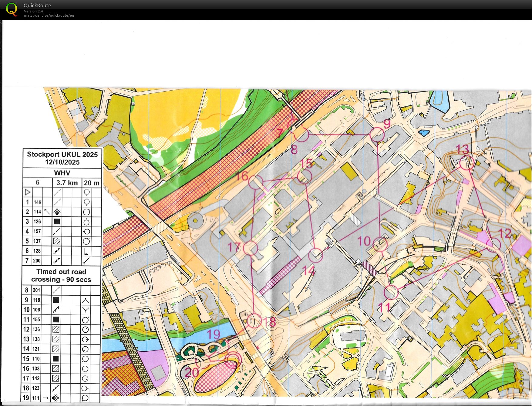Image resolution: width=532 pixels, height=406 pixels.
Task: Click the 3.7 km course length cell
Action: [x=67, y=183]
